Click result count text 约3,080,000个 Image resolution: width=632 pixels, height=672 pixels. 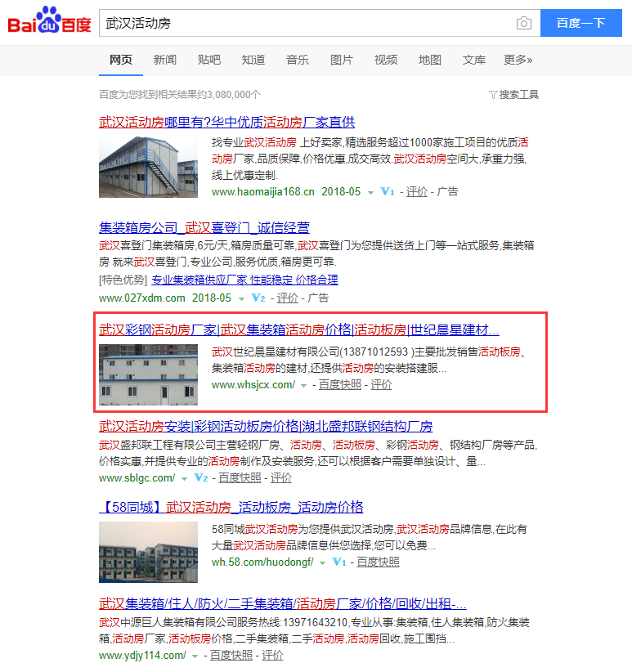pos(228,95)
